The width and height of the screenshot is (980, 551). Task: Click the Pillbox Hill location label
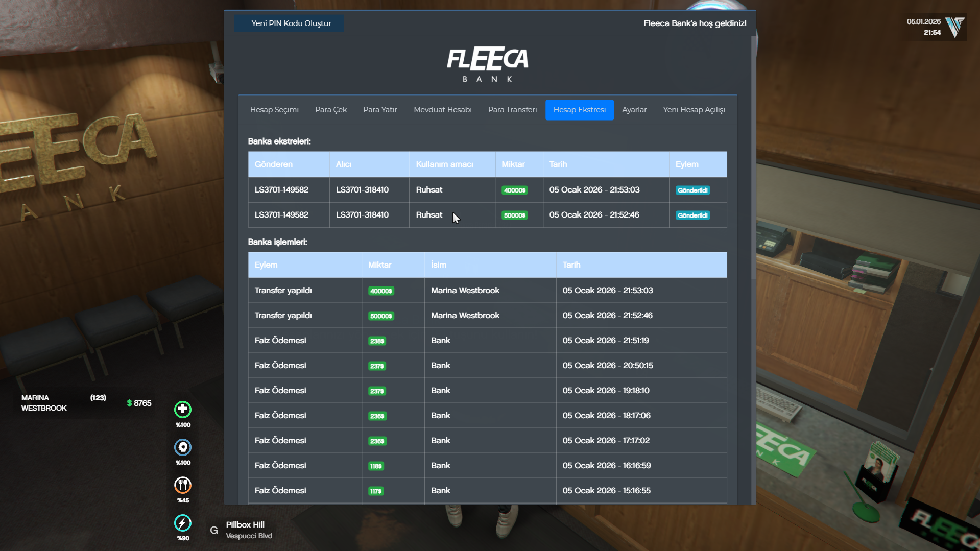[x=245, y=524]
